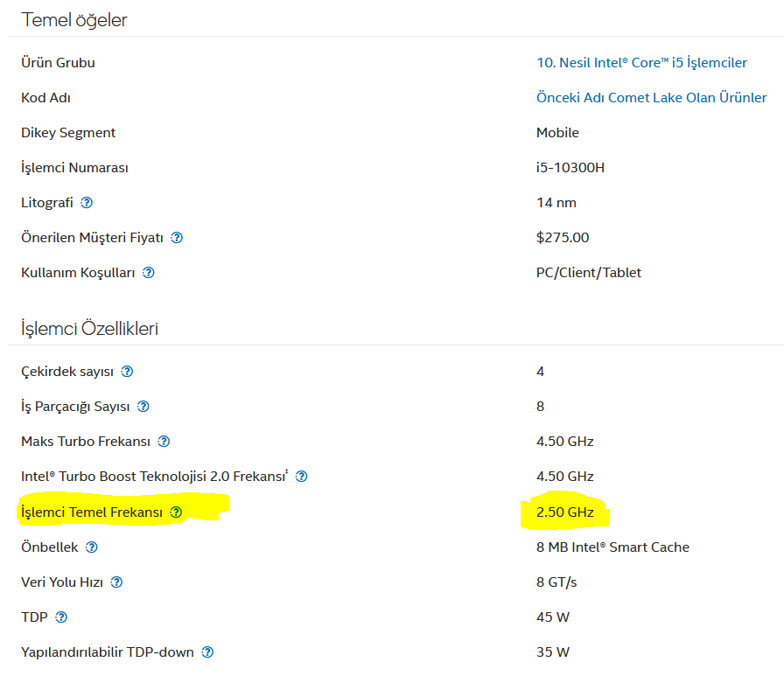Click the İşlemci Özellikleri section heading

(x=89, y=329)
